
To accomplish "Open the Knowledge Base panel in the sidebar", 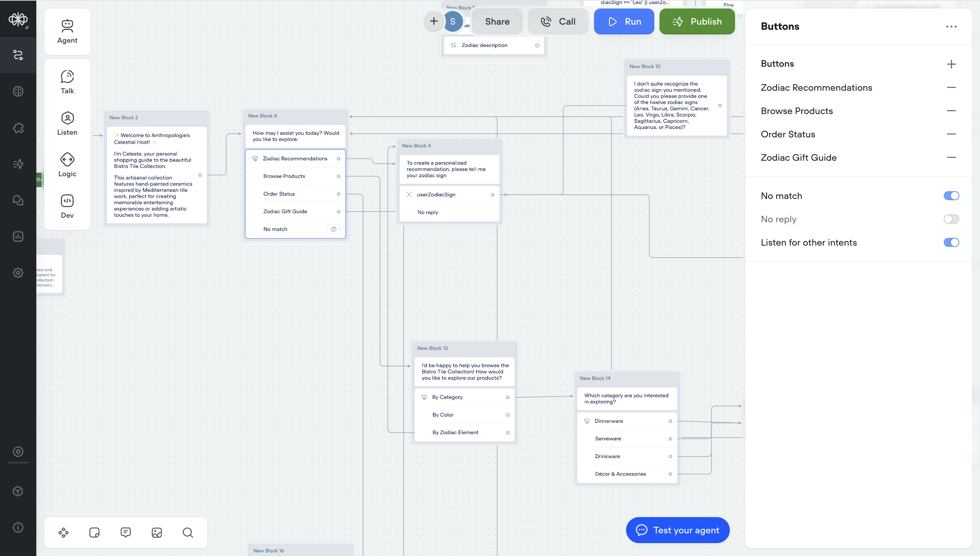I will point(18,91).
